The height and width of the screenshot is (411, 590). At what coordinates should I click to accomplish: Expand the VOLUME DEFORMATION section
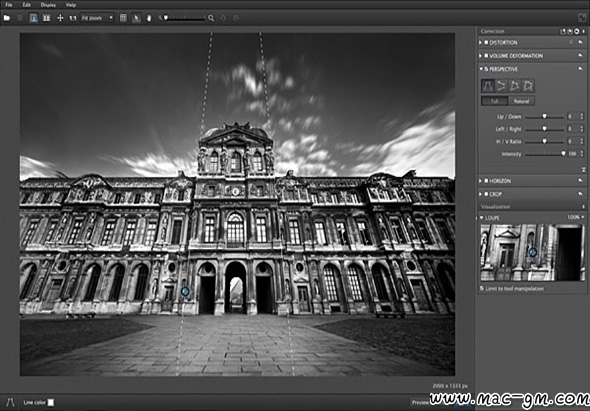(481, 56)
